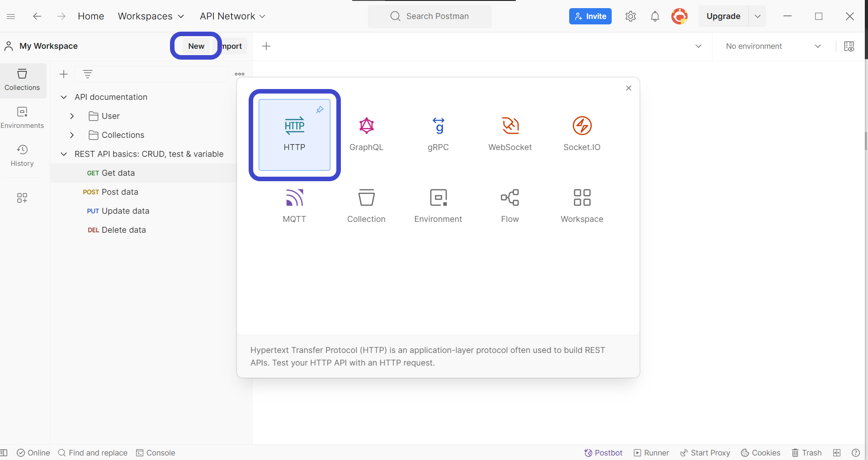Viewport: 868px width, 460px height.
Task: Click the New button in My Workspace
Action: point(196,46)
